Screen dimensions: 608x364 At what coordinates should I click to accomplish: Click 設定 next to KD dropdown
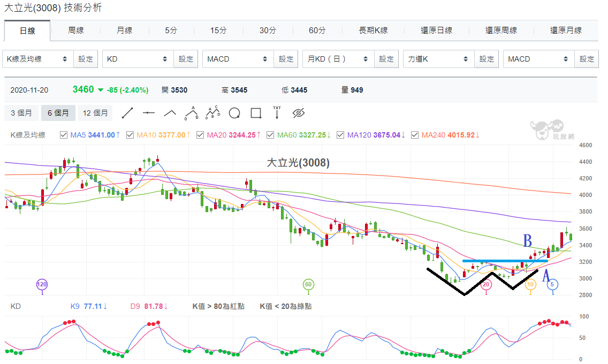click(186, 59)
